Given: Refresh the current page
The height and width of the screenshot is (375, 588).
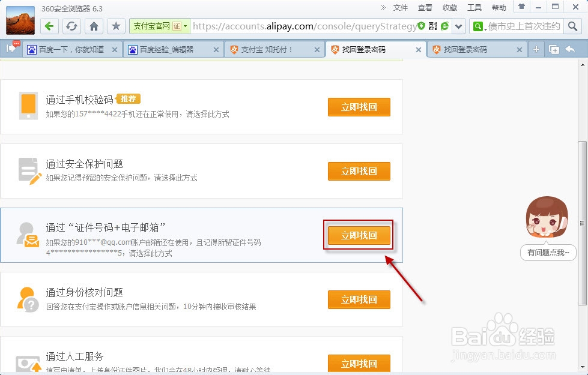Looking at the screenshot, I should click(71, 26).
